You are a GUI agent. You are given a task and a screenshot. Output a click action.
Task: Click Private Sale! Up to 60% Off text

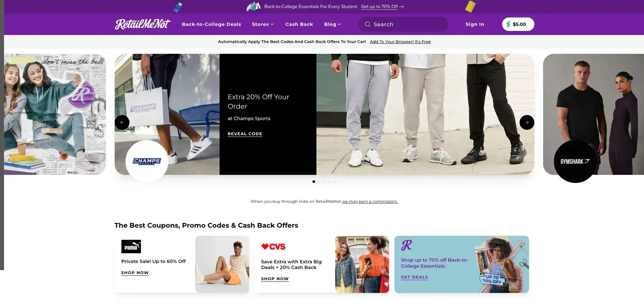point(153,261)
